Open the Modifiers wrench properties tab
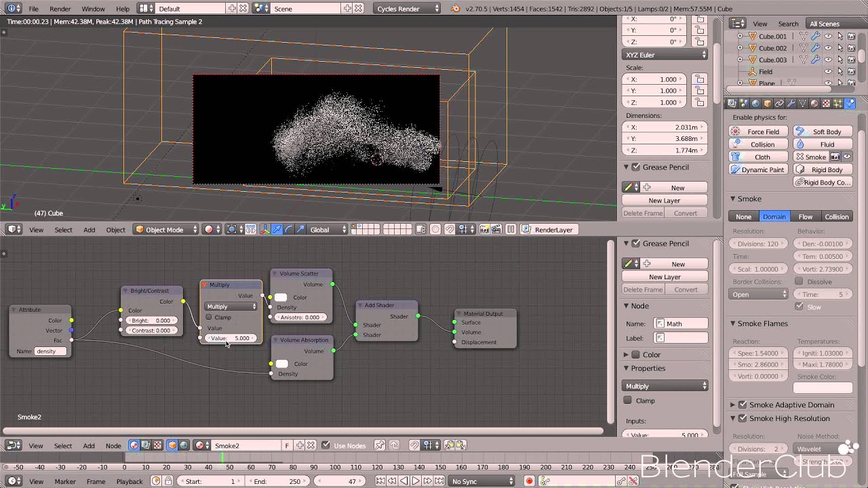Image resolution: width=868 pixels, height=488 pixels. [x=791, y=104]
